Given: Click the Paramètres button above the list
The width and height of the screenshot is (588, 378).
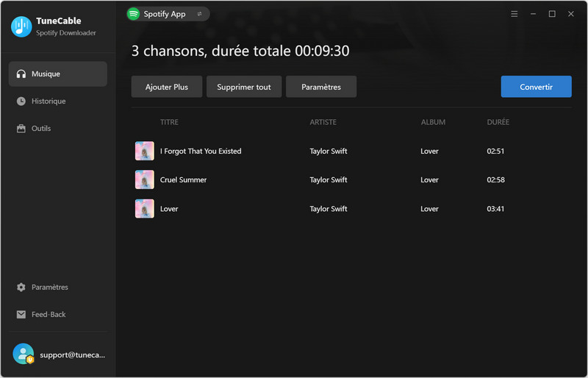Looking at the screenshot, I should (x=321, y=87).
